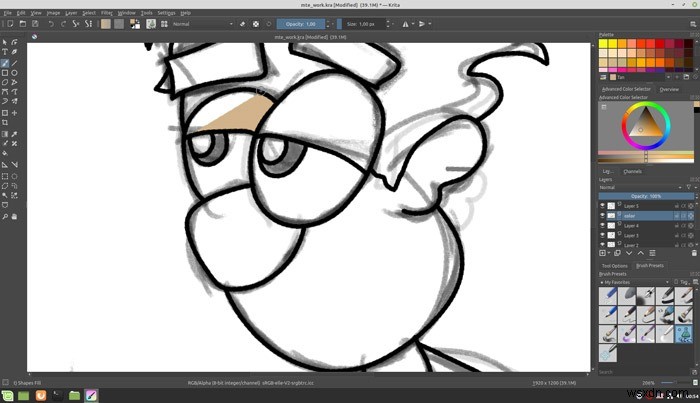The image size is (700, 403).
Task: Choose the first blue pencil brush preset
Action: click(x=608, y=295)
